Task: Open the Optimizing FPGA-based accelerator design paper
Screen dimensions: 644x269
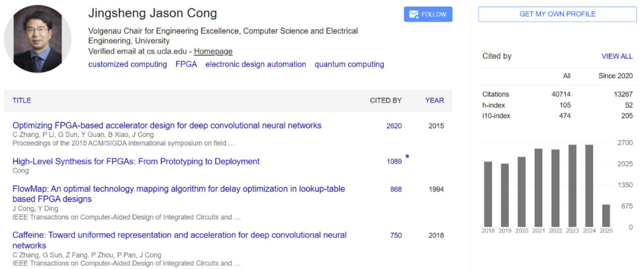Action: pos(167,125)
